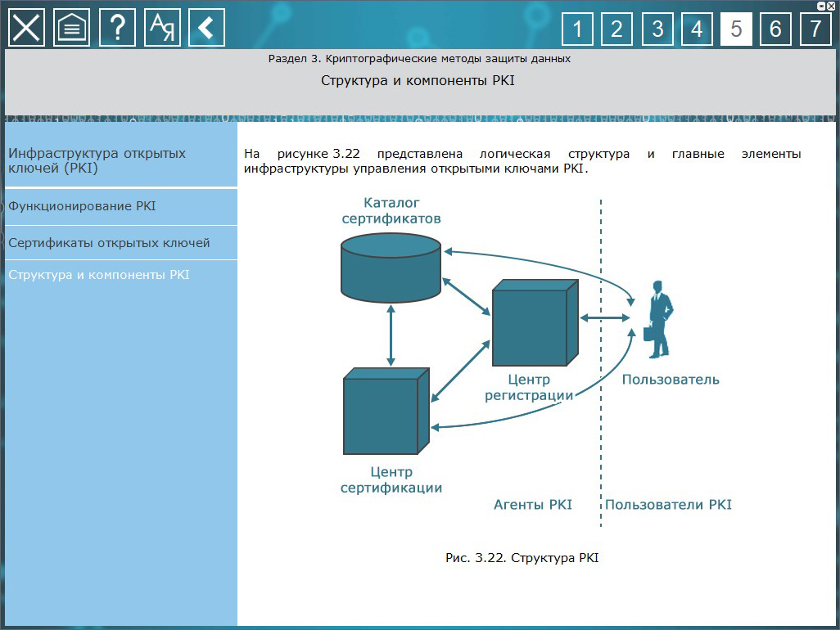Navigate to page 7
Image resolution: width=840 pixels, height=630 pixels.
(x=815, y=29)
